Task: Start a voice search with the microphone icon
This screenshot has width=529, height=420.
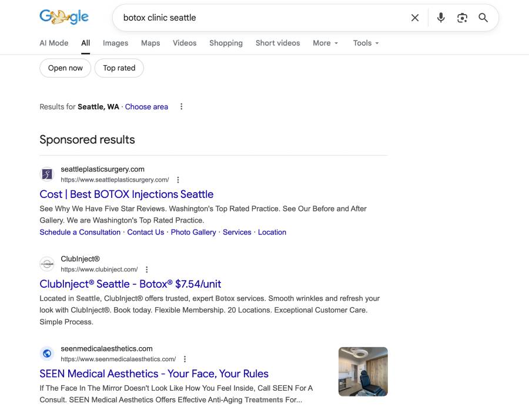Action: (x=440, y=18)
